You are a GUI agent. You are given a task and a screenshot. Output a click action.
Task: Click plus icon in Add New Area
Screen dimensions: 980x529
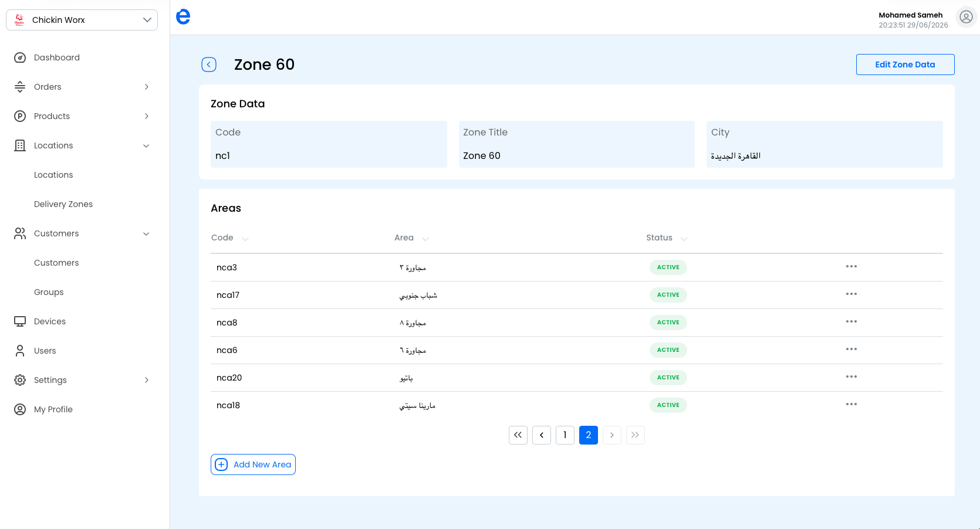(x=221, y=464)
